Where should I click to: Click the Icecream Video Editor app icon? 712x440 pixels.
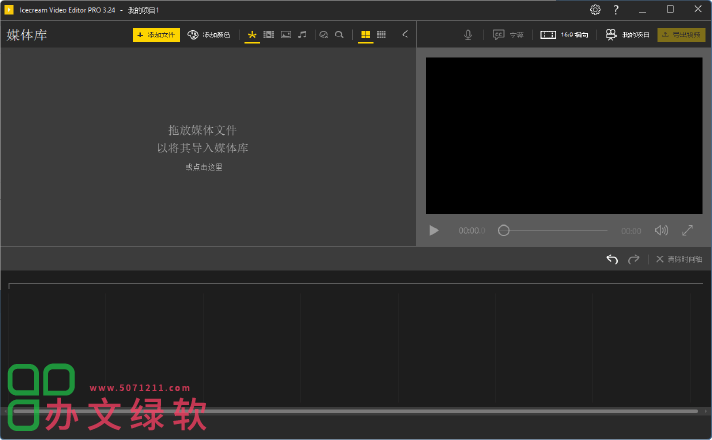(x=9, y=10)
